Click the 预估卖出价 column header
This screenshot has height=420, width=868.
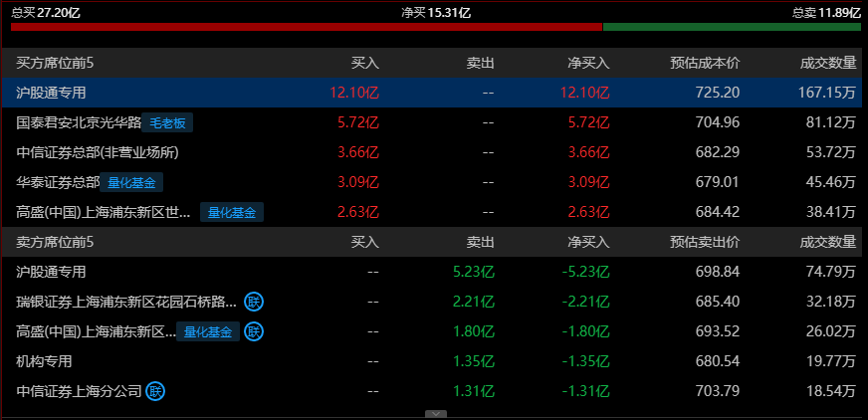705,242
